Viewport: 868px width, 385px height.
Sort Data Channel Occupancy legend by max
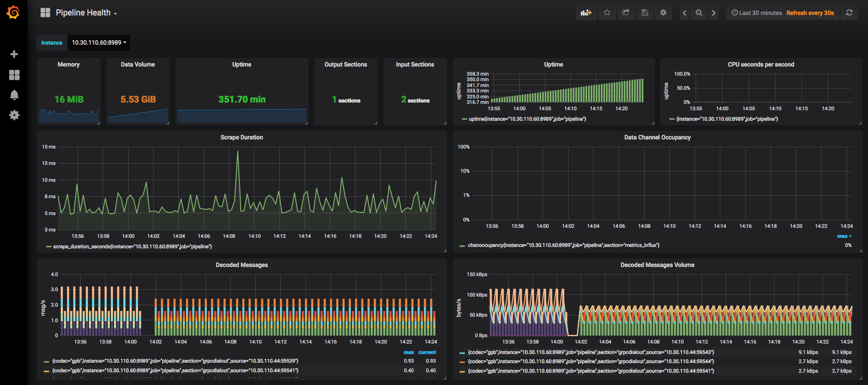[844, 236]
